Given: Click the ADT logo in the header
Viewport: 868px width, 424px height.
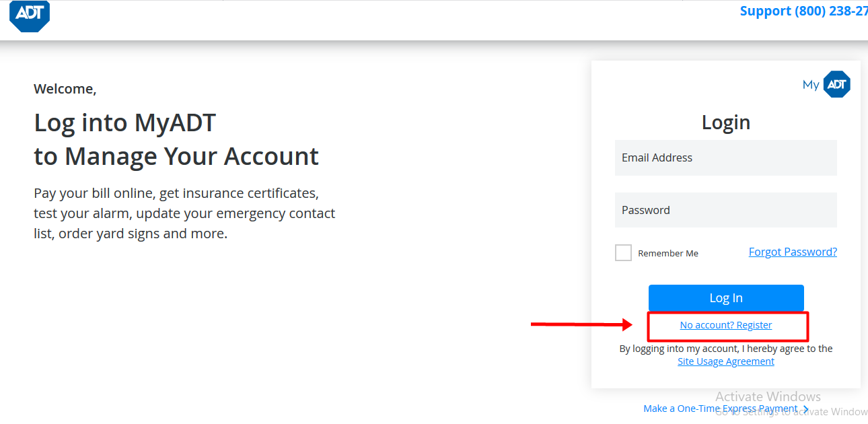Looking at the screenshot, I should click(x=30, y=15).
